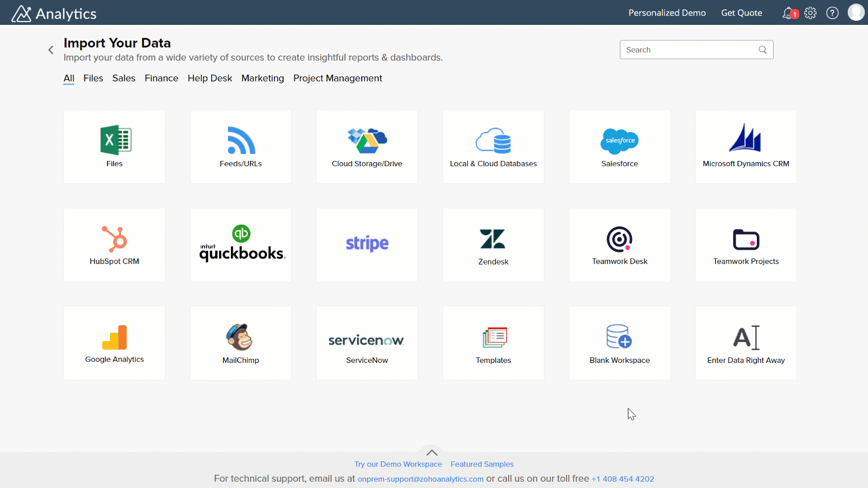
Task: Show the Help Desk category tab
Action: coord(209,78)
